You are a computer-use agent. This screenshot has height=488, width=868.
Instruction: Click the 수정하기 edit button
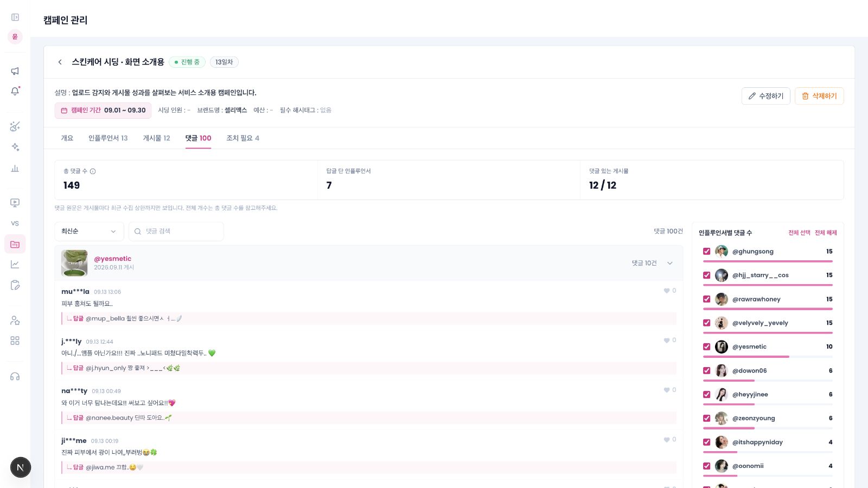coord(765,96)
